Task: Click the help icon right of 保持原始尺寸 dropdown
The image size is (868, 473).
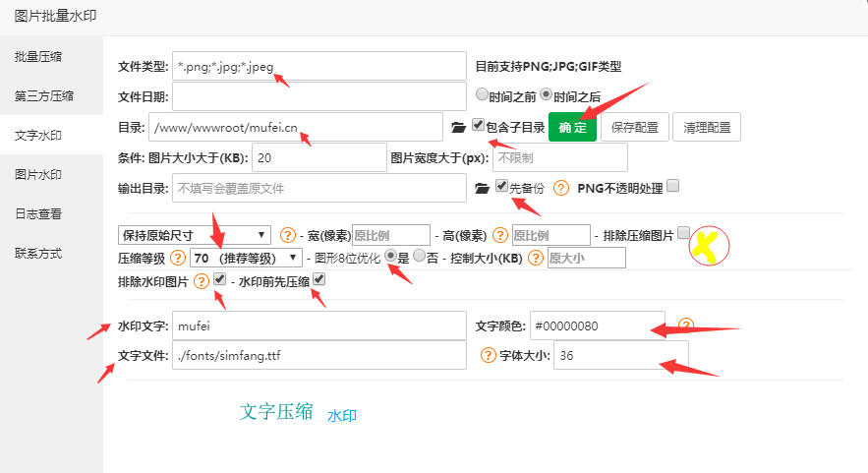Action: [288, 235]
